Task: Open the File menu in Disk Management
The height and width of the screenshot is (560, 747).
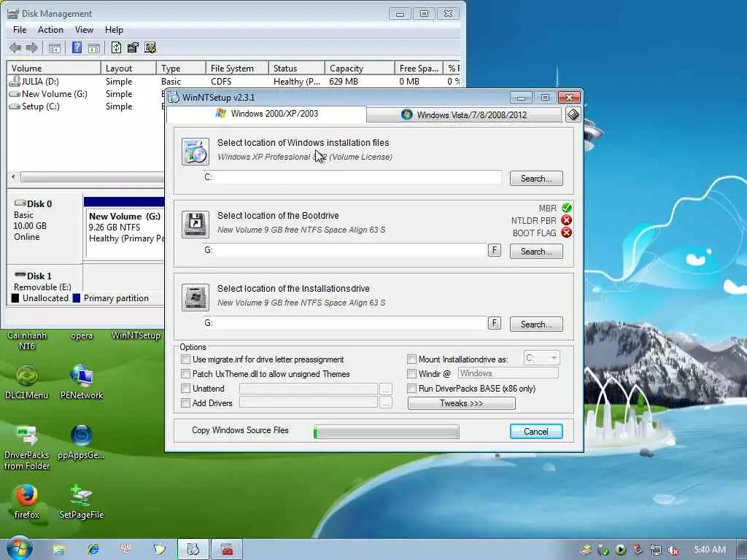Action: pyautogui.click(x=20, y=29)
